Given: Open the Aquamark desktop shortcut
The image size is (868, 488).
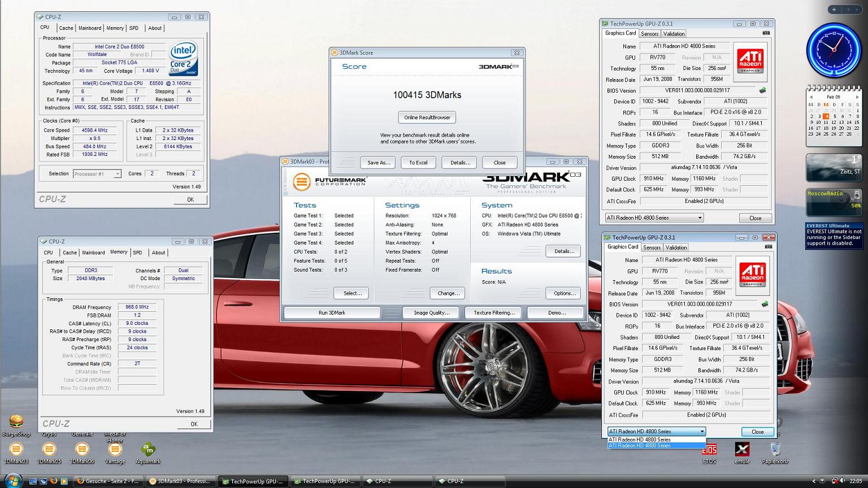Looking at the screenshot, I should coord(148,454).
